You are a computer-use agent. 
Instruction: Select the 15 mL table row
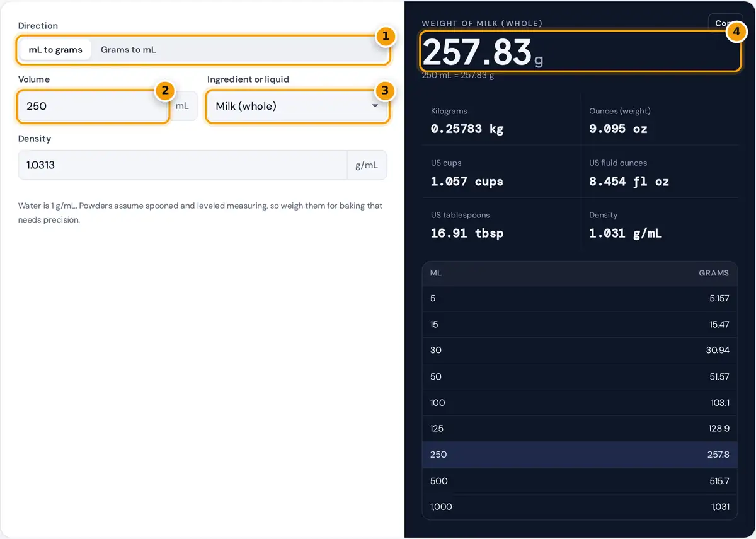580,325
